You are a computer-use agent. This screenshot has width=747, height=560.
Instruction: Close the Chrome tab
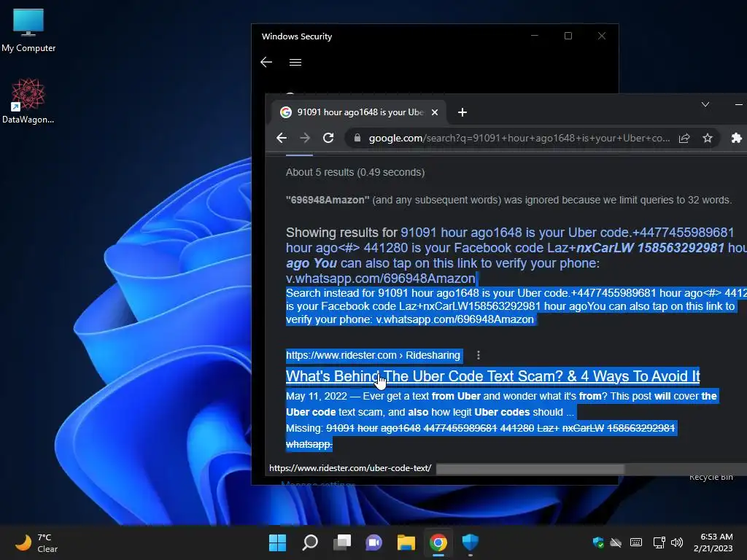[x=435, y=112]
